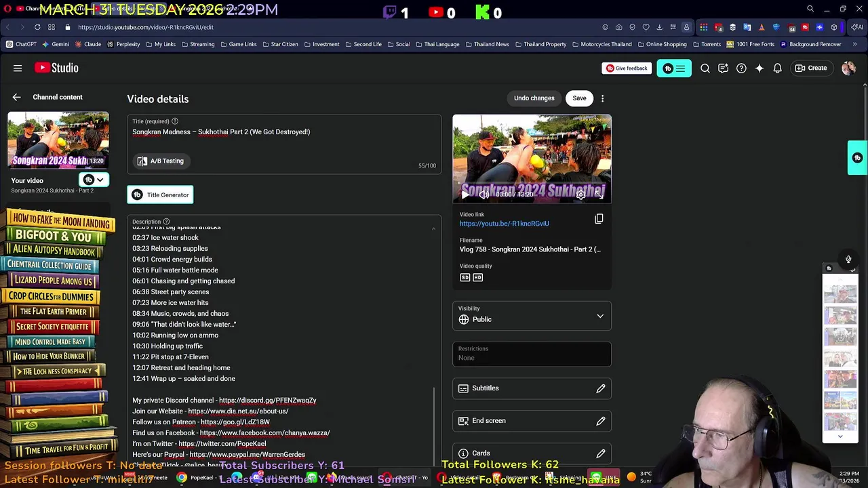Open the browser camera snapshot icon

point(618,27)
